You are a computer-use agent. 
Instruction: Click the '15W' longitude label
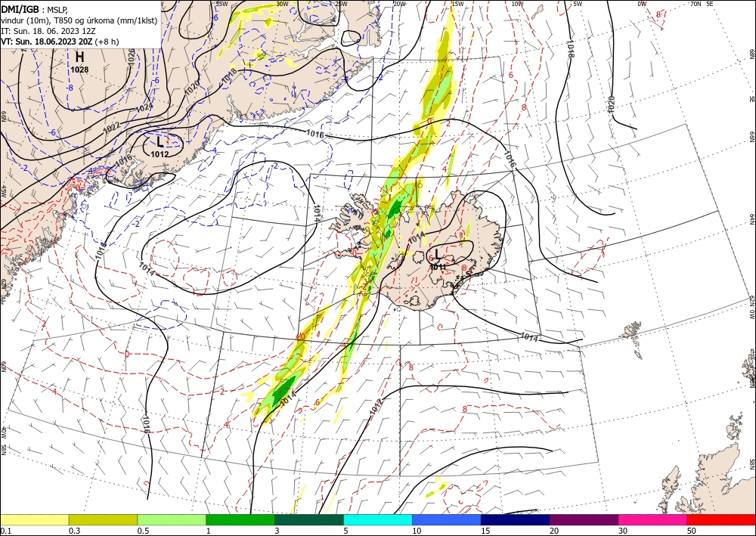pos(457,4)
